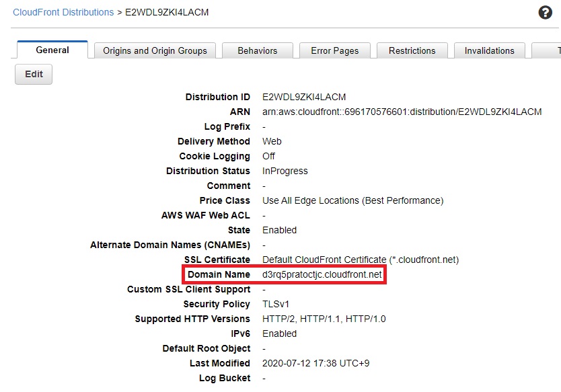Open the Invalidations tab

pos(489,50)
